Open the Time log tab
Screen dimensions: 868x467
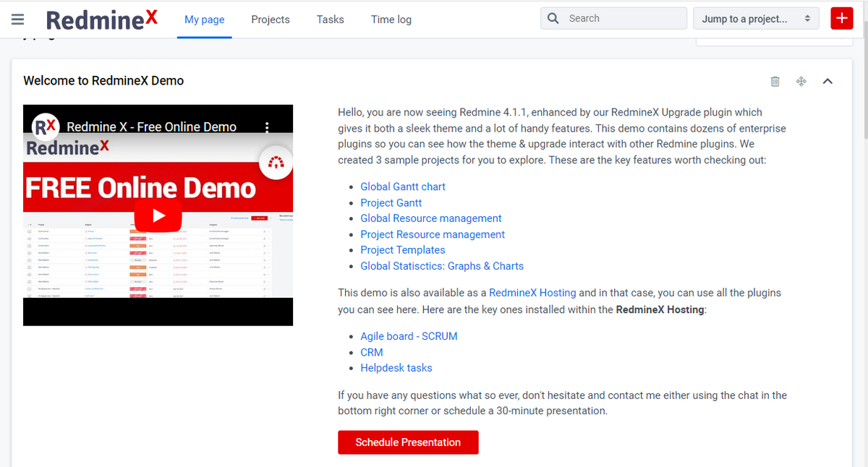click(391, 20)
